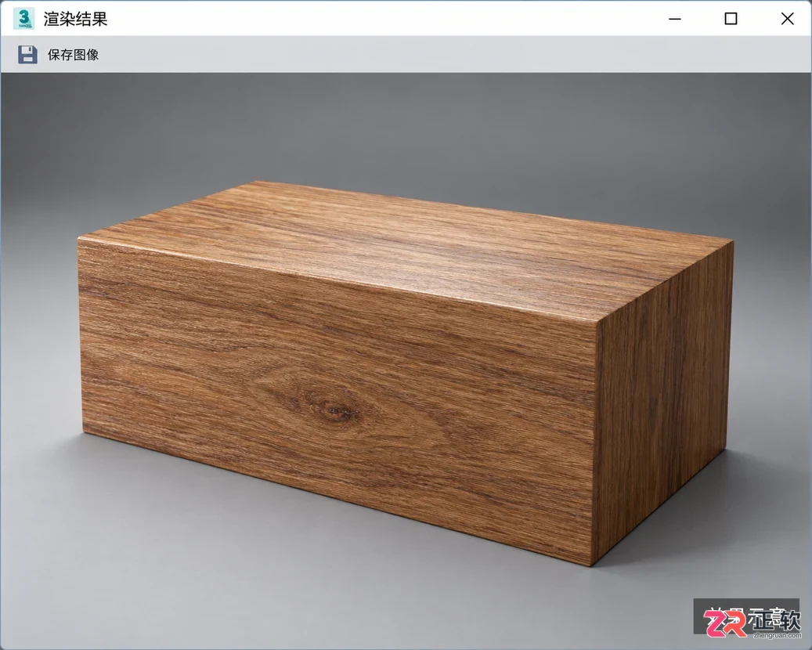This screenshot has width=812, height=650.
Task: Maximize the 渲染结果 window
Action: [731, 19]
